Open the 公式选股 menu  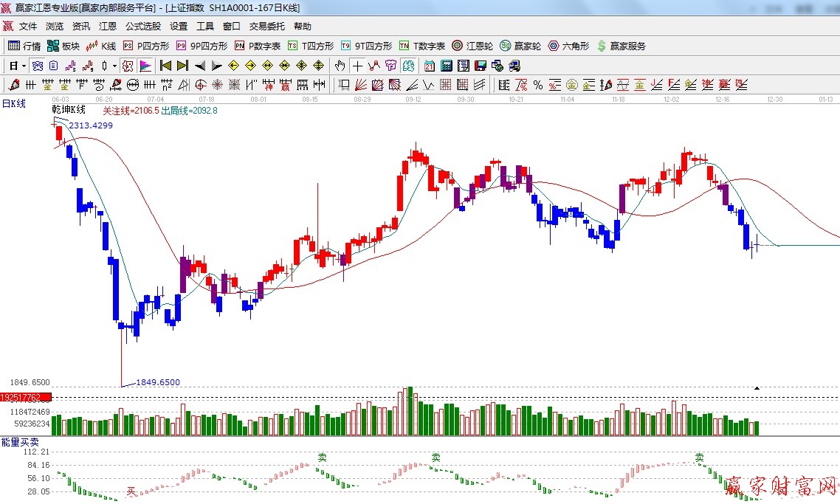(142, 27)
